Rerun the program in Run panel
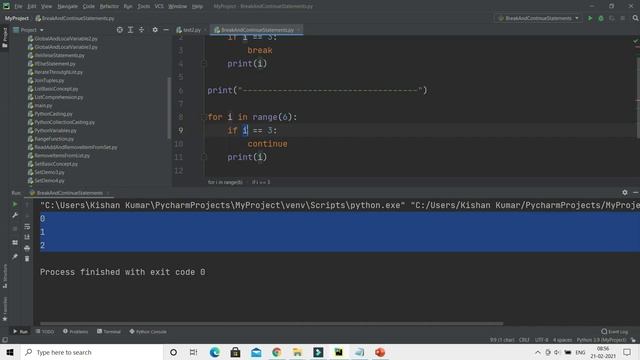 point(15,204)
